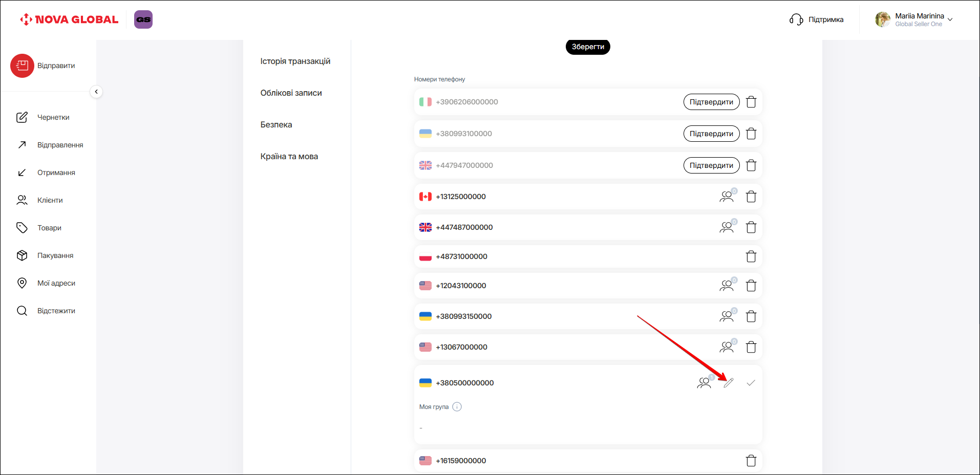Expand Mariia Marinina account dropdown
Image resolution: width=980 pixels, height=475 pixels.
(x=950, y=19)
